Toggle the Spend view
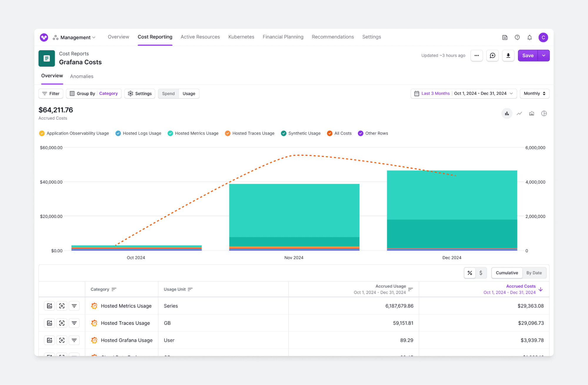The image size is (588, 385). [168, 93]
